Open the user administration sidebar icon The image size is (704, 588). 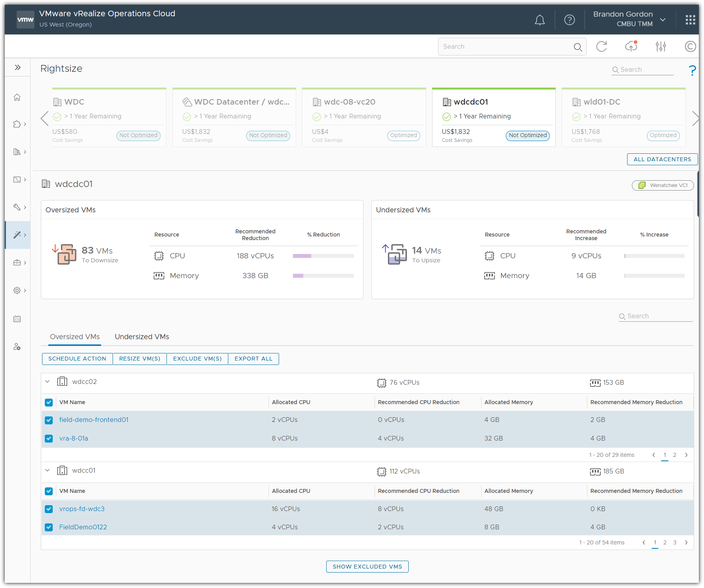17,347
